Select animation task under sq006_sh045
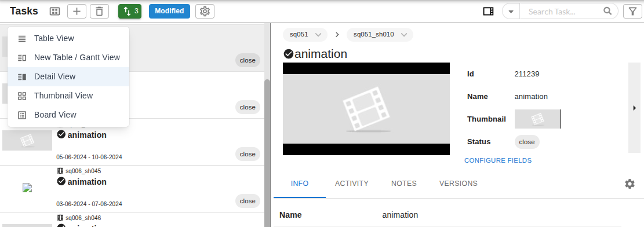 132,189
